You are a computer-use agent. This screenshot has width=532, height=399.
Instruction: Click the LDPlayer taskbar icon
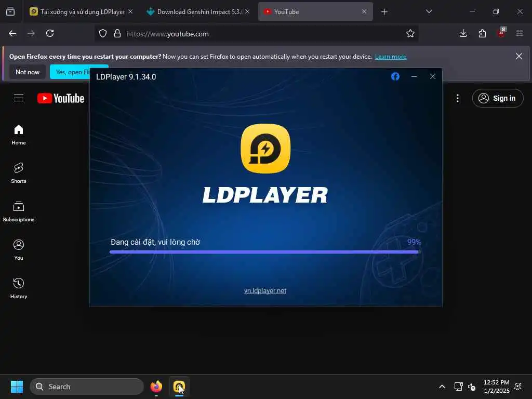click(x=179, y=387)
